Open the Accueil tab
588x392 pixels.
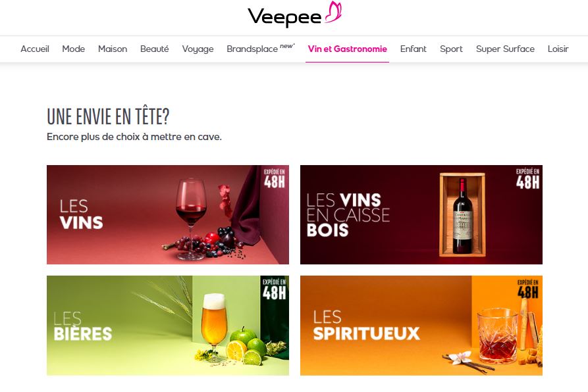(x=35, y=49)
